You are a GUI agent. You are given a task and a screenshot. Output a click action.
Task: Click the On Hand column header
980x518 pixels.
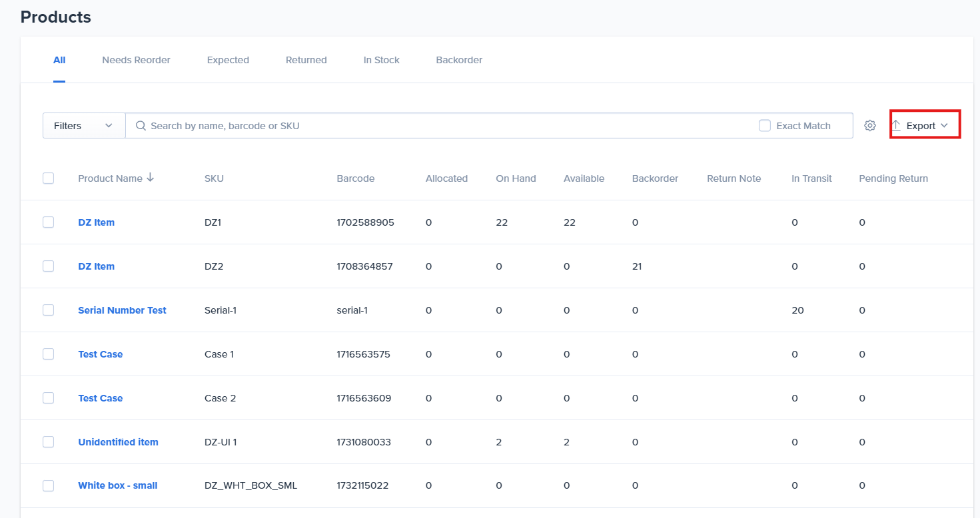516,178
